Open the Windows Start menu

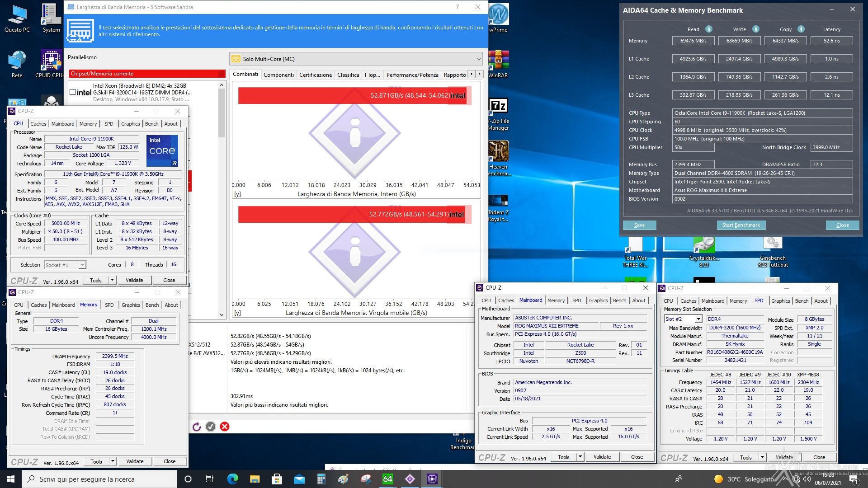tap(11, 479)
